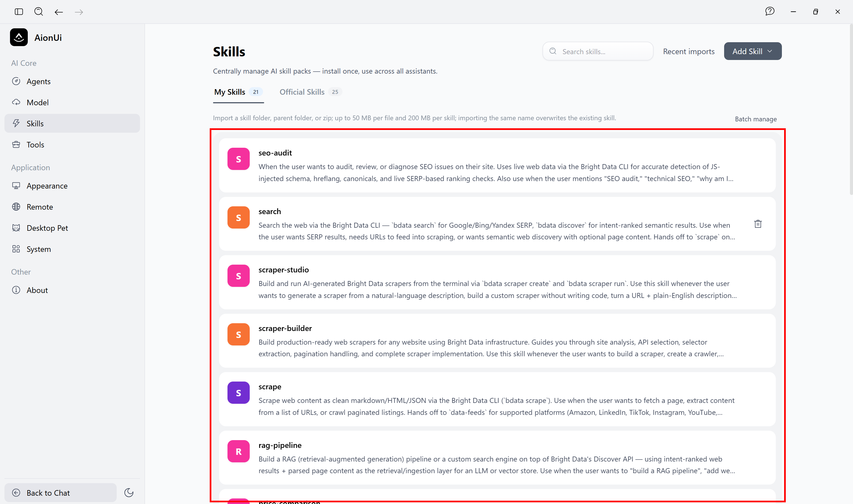853x504 pixels.
Task: Select Skills in the sidebar
Action: click(72, 124)
